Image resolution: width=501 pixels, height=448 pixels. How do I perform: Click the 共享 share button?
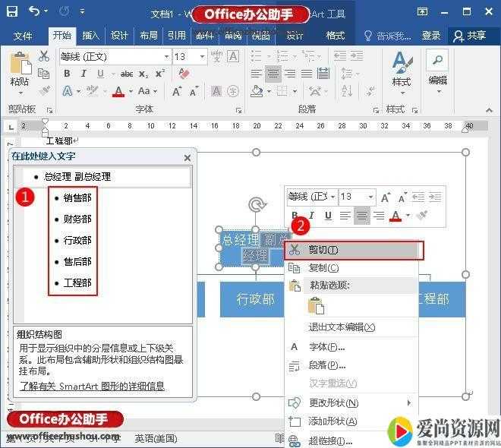tap(469, 36)
